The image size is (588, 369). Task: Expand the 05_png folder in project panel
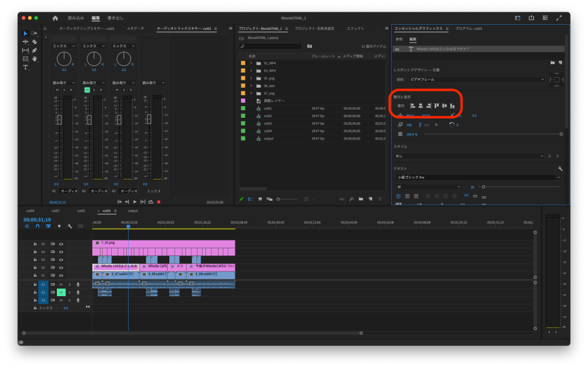(x=252, y=78)
